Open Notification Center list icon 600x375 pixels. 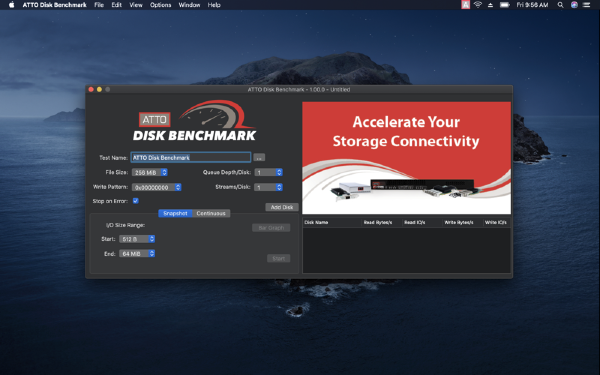pos(586,5)
